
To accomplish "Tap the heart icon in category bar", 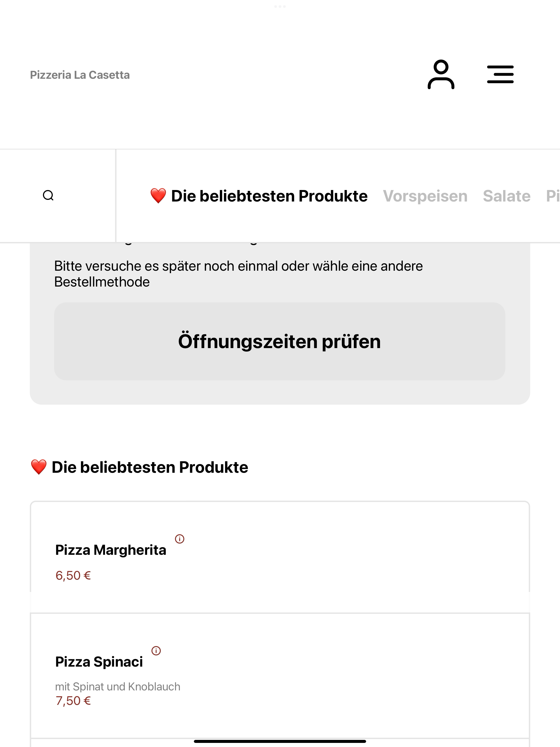I will pyautogui.click(x=158, y=196).
